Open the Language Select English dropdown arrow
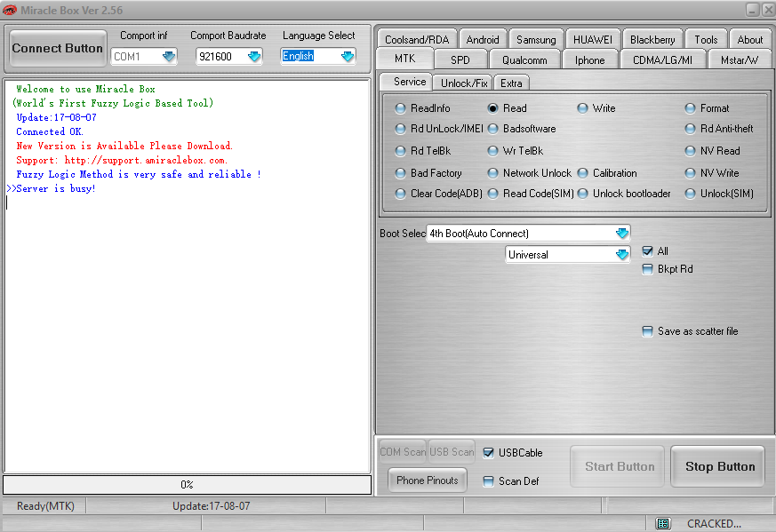The image size is (776, 532). coord(348,56)
